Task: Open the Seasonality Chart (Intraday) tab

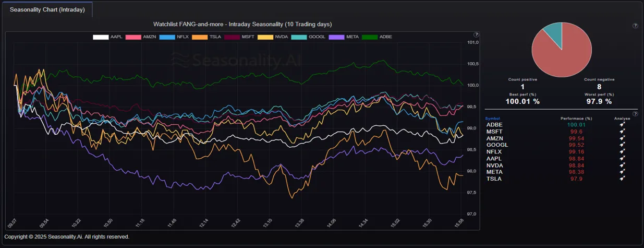Action: 47,9
